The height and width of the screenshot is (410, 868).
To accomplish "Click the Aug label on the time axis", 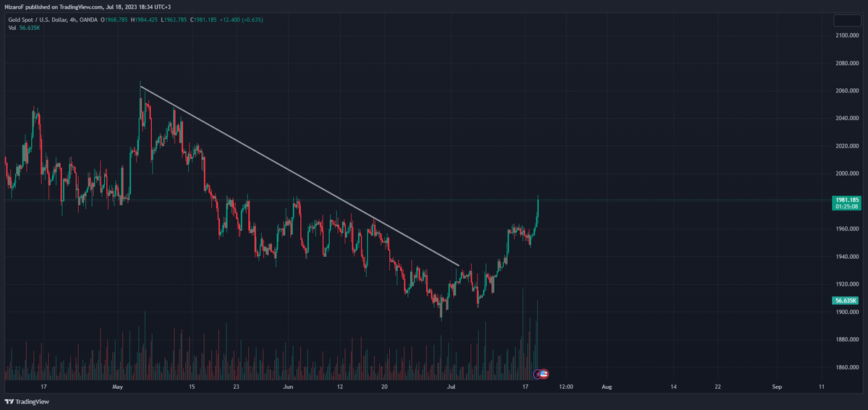I will pyautogui.click(x=607, y=387).
